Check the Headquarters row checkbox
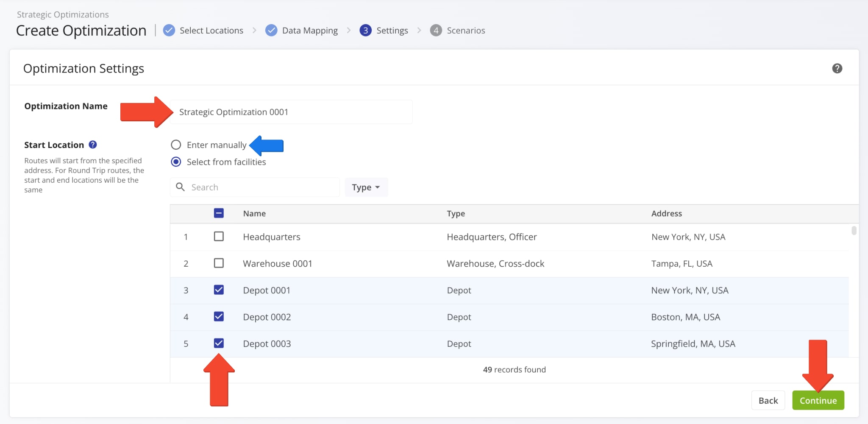This screenshot has height=424, width=868. pyautogui.click(x=219, y=237)
